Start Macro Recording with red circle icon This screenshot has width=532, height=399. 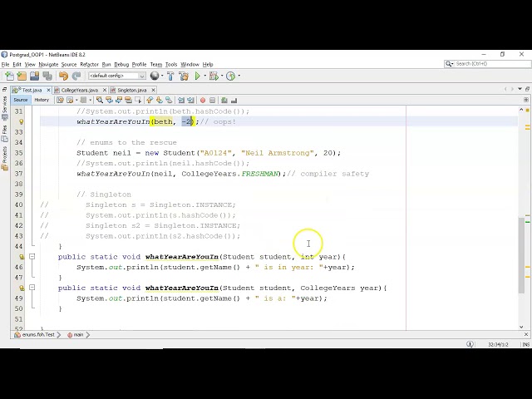pos(203,100)
